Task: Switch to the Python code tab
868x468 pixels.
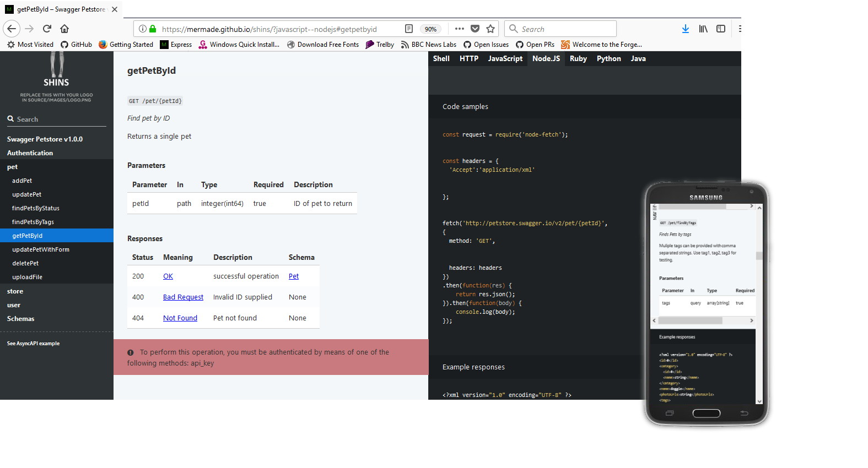Action: [x=608, y=58]
